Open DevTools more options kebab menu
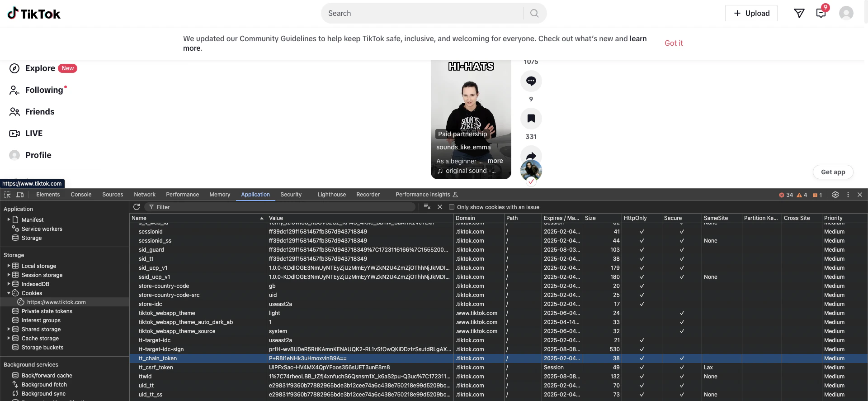868x401 pixels. (x=848, y=195)
